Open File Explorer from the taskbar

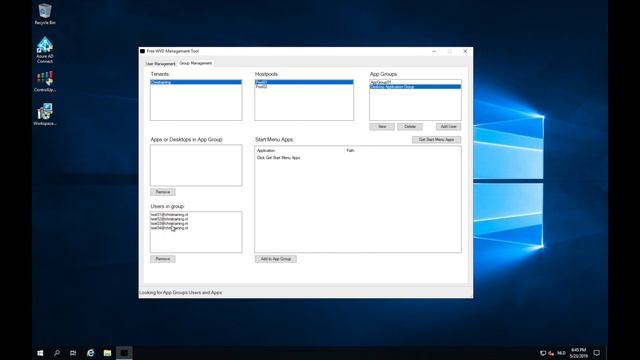pos(107,353)
